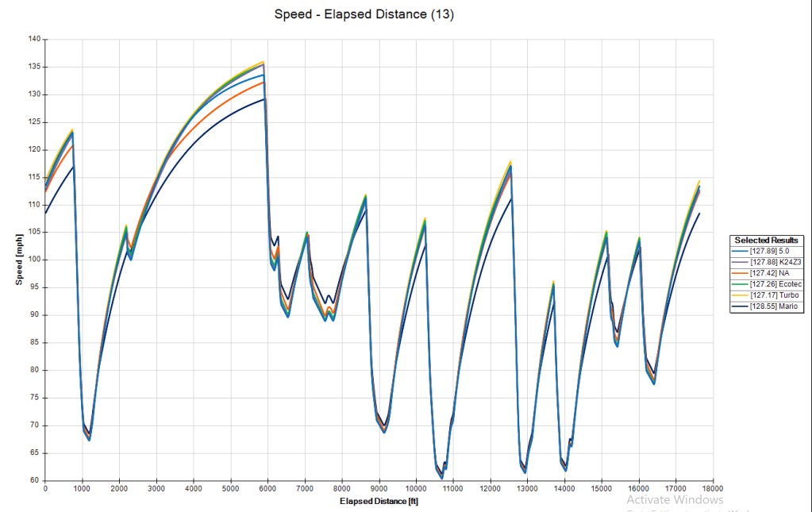Click the 18000 tick on the distance axis
This screenshot has width=812, height=512.
[712, 490]
